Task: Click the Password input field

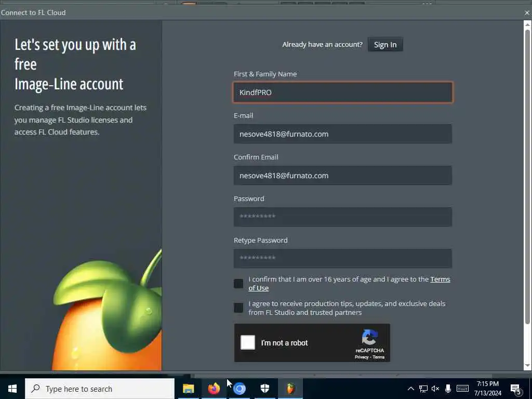Action: tap(343, 217)
